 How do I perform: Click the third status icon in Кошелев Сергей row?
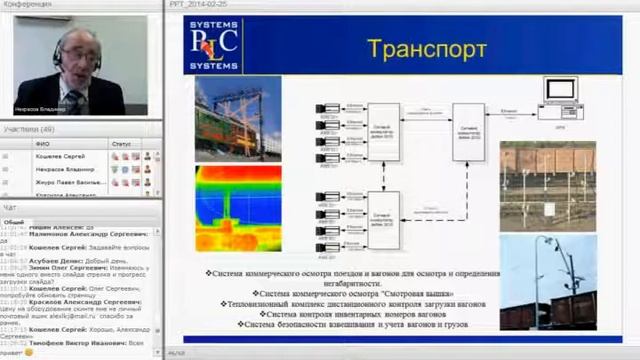(x=136, y=156)
